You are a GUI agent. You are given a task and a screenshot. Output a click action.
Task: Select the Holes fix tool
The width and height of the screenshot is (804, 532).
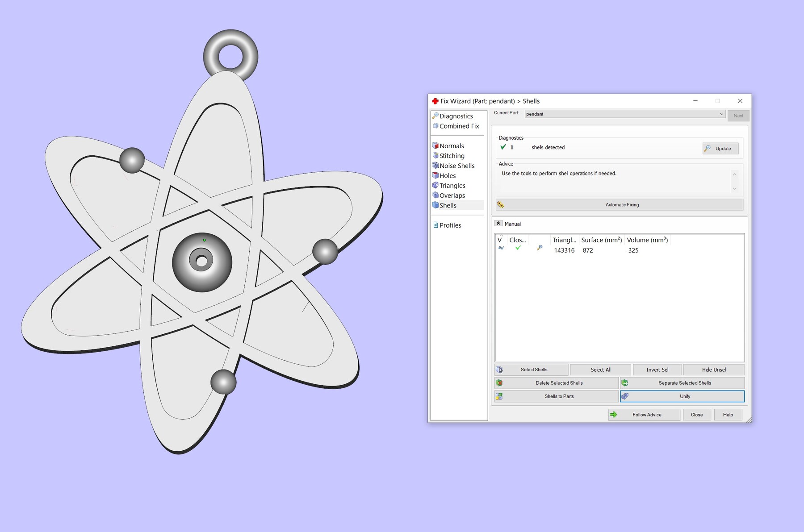pyautogui.click(x=447, y=175)
